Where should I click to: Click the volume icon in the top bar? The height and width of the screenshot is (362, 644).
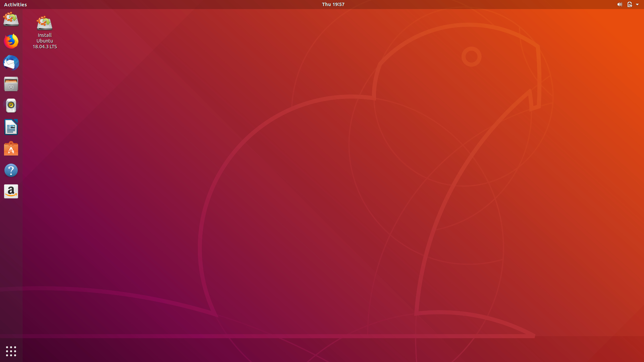[x=620, y=4]
